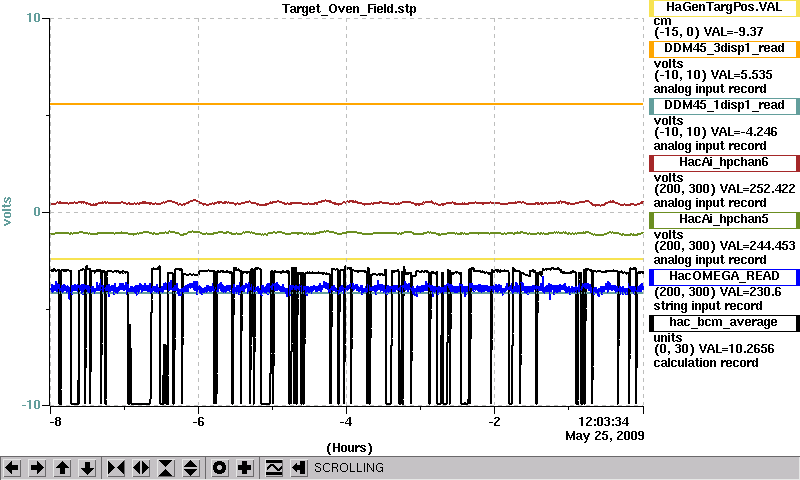Click the return arrow icon beside SCROLLING
Viewport: 800px width, 480px height.
tap(299, 468)
